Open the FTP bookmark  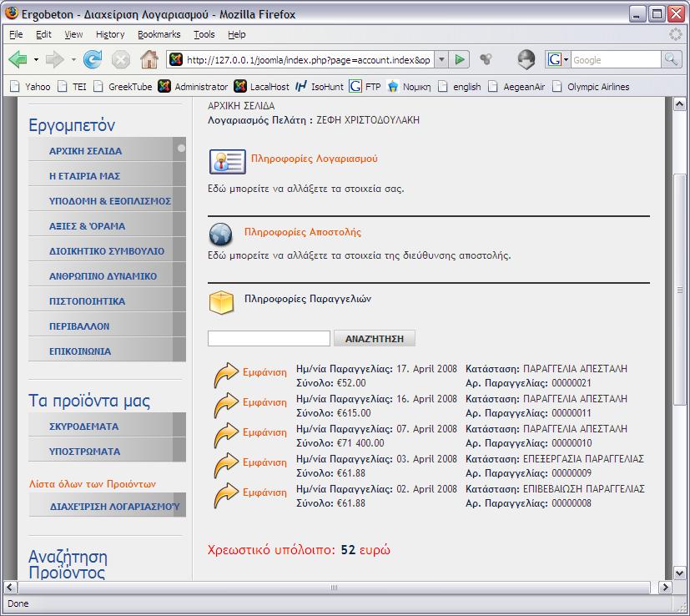(365, 86)
